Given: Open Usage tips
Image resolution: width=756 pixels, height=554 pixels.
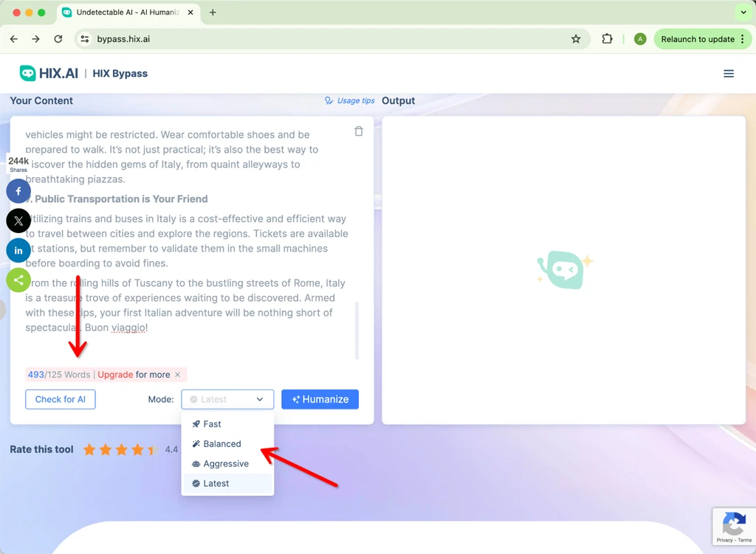Looking at the screenshot, I should point(349,100).
